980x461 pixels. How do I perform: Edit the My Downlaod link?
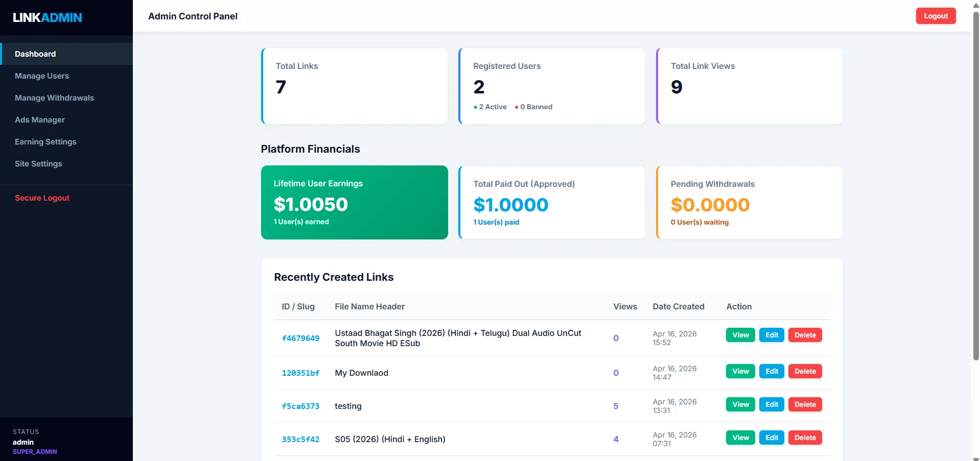(x=771, y=372)
